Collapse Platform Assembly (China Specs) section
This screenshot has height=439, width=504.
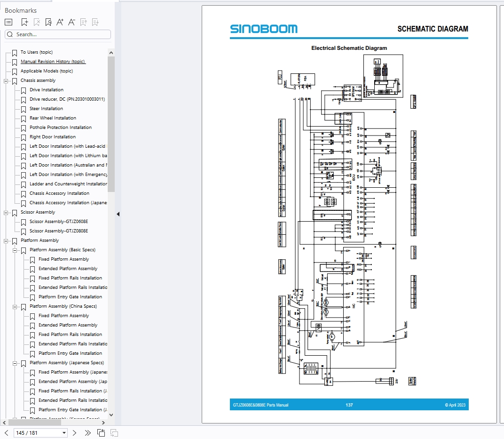14,306
